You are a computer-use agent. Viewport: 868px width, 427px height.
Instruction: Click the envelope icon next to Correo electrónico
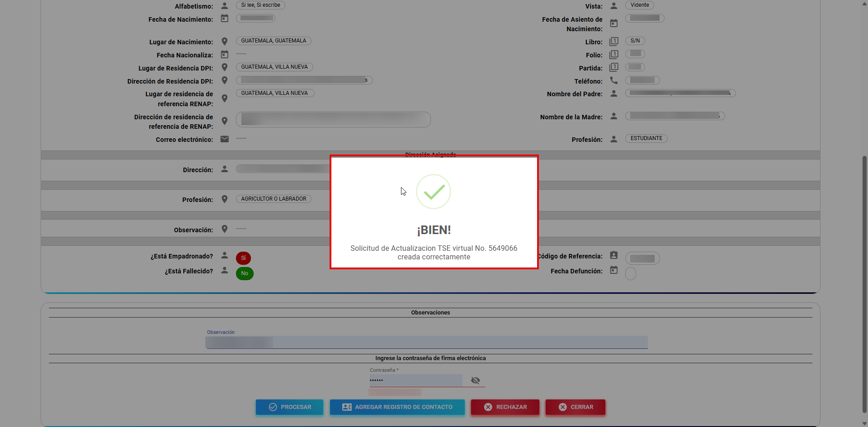click(224, 139)
